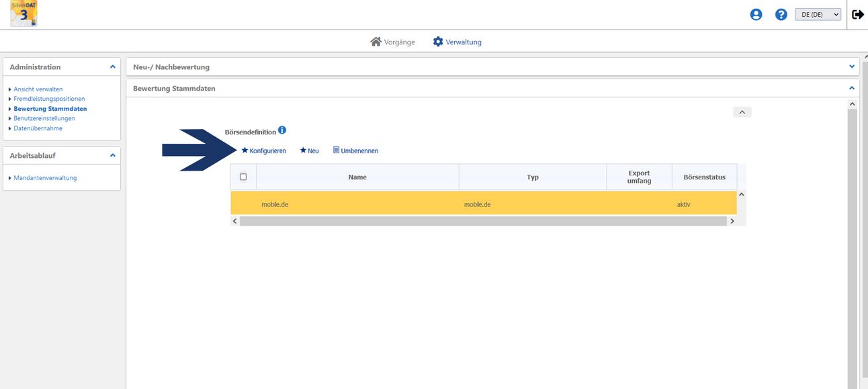
Task: Expand the Neu-/Nachbewertung section
Action: point(852,67)
